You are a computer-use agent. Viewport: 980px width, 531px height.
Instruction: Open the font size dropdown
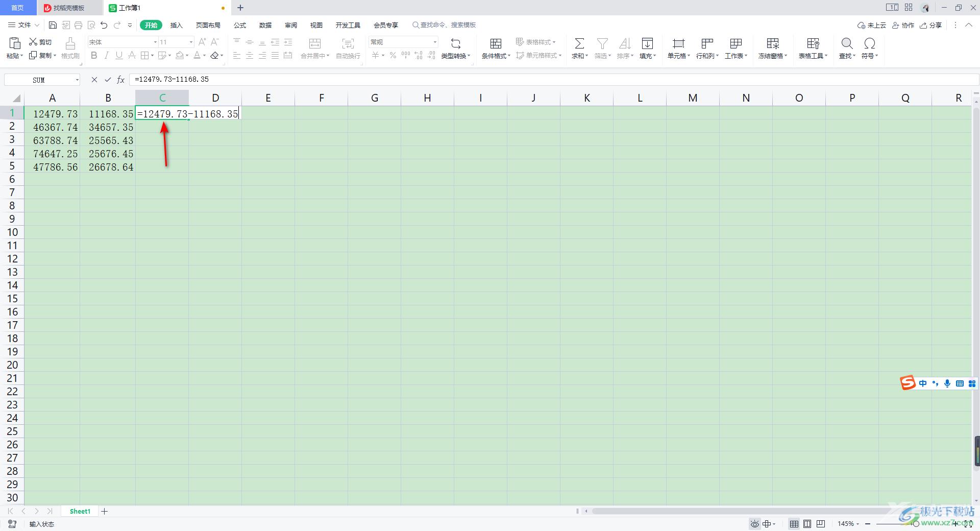click(x=191, y=42)
